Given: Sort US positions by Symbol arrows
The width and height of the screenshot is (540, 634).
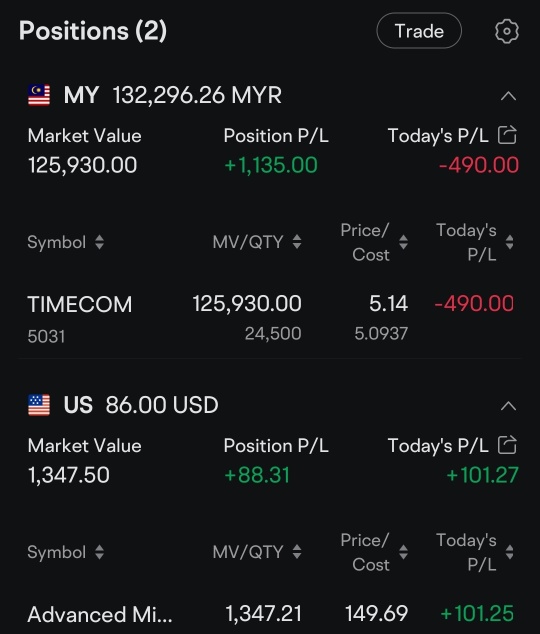Looking at the screenshot, I should point(99,552).
